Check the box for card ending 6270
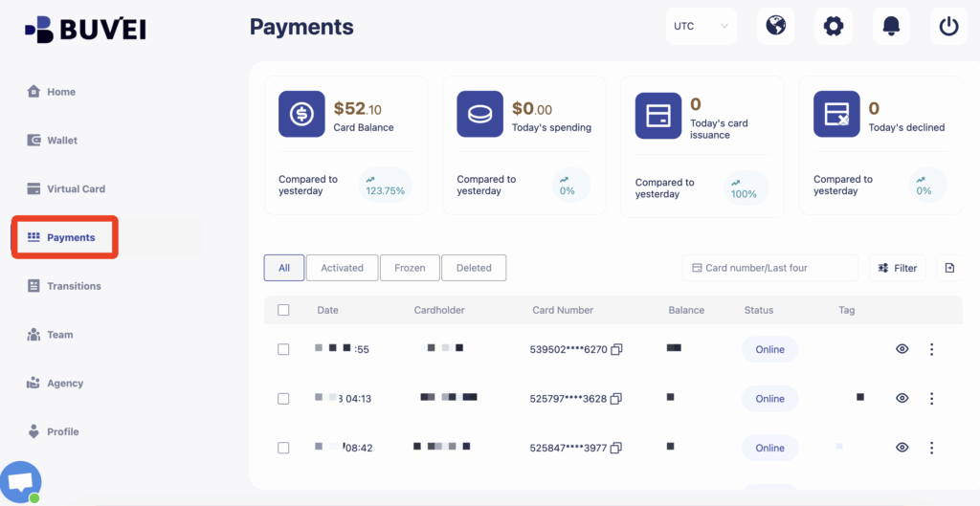 tap(283, 349)
